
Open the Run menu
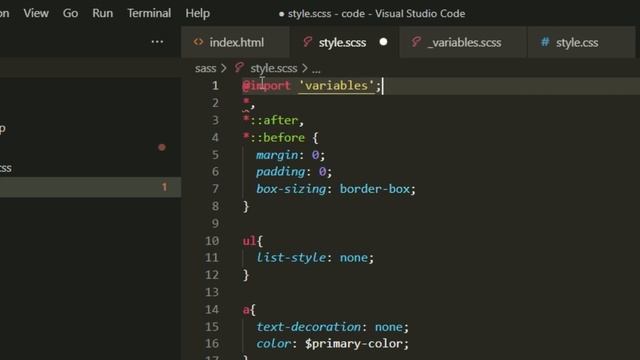(102, 13)
